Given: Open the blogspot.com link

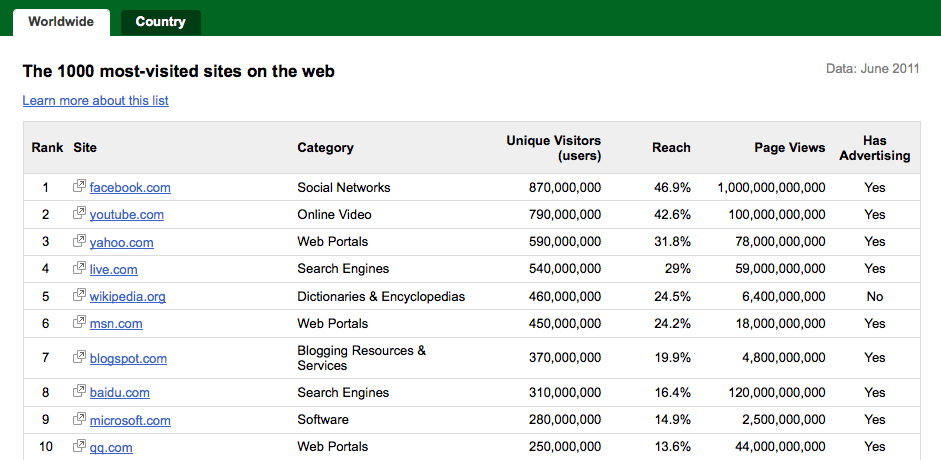Looking at the screenshot, I should (128, 359).
